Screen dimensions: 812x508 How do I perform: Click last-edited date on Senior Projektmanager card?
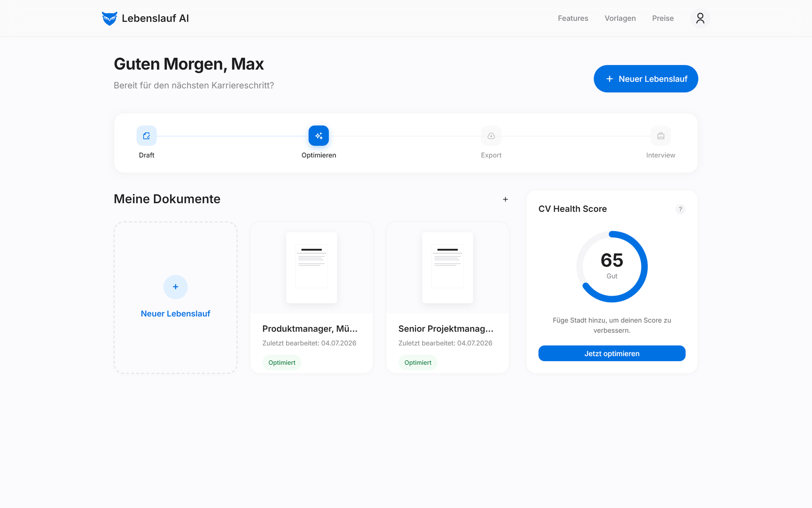pyautogui.click(x=445, y=343)
